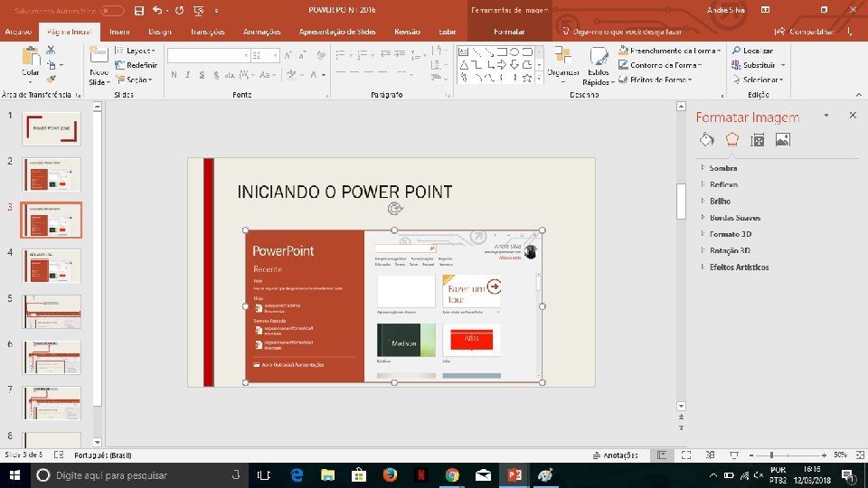Viewport: 868px width, 488px height.
Task: Toggle the Salvamento Automático switch
Action: 112,11
